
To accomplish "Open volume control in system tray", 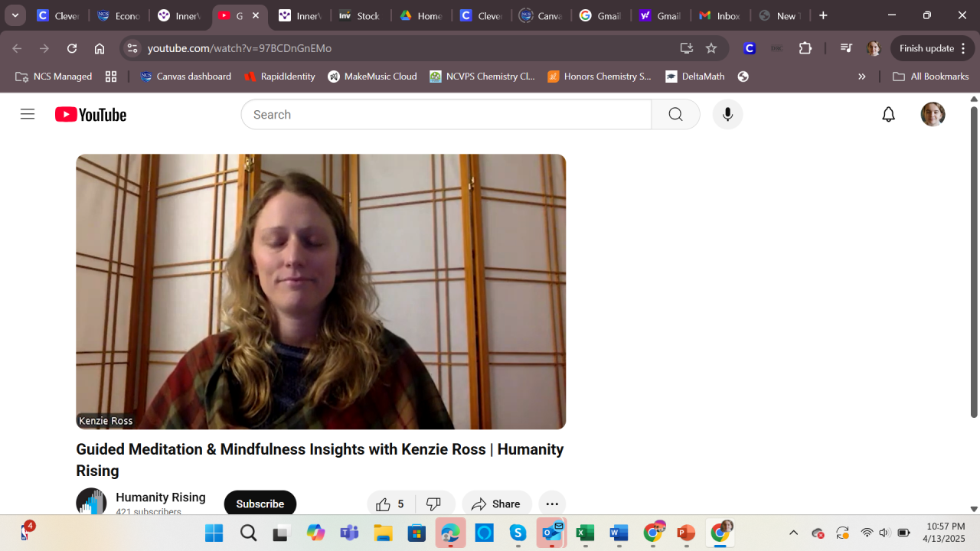I will (884, 533).
